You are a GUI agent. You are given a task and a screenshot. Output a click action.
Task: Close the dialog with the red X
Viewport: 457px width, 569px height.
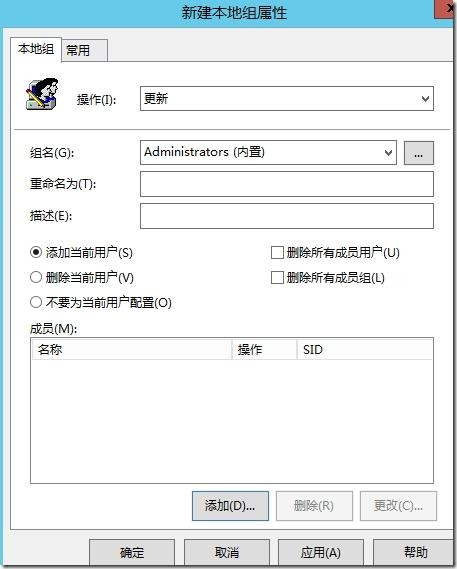446,8
